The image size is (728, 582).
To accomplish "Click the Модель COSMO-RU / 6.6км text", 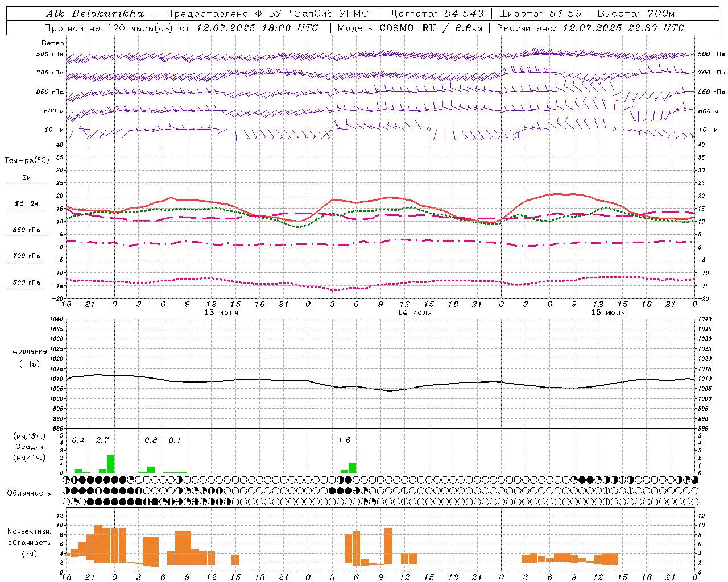I will point(410,28).
